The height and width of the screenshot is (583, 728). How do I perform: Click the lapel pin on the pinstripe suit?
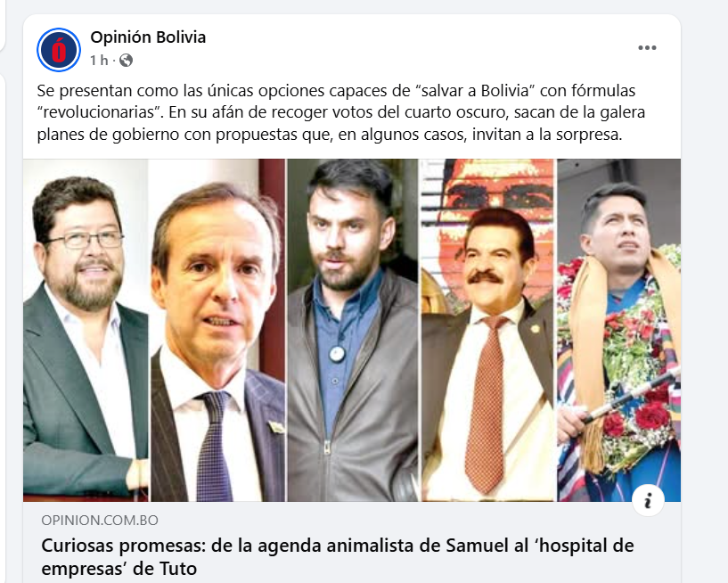(276, 426)
